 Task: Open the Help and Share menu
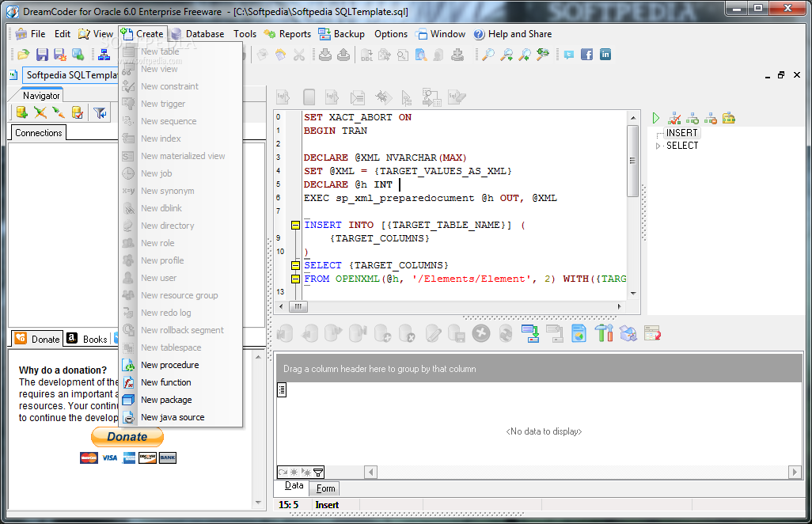513,34
